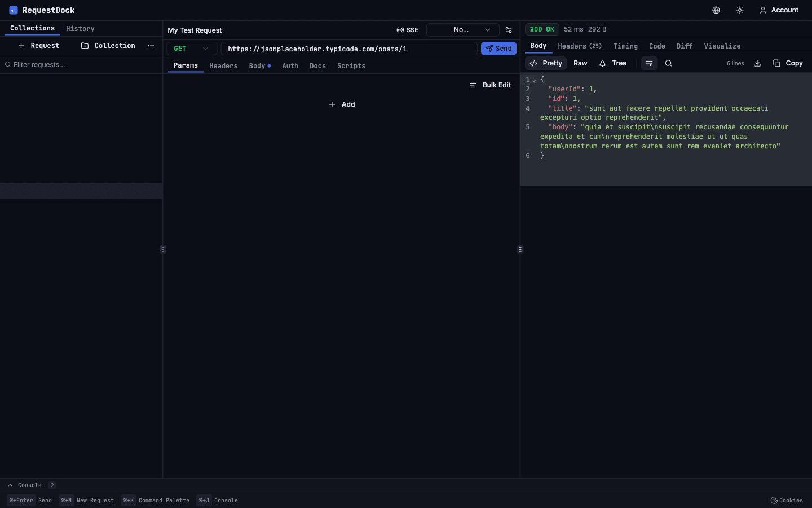812x508 pixels.
Task: Click the globe icon in the top bar
Action: pos(716,10)
